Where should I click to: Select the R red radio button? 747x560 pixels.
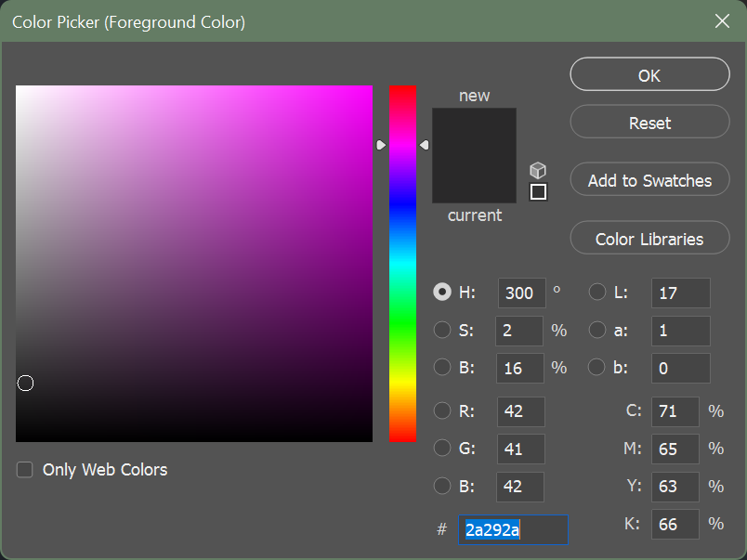[x=442, y=411]
